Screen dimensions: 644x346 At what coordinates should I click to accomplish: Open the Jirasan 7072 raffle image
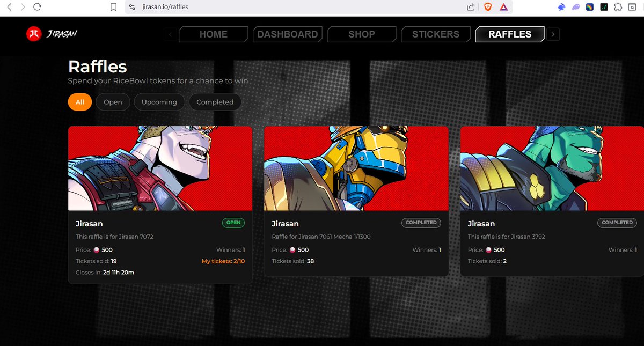(x=160, y=168)
